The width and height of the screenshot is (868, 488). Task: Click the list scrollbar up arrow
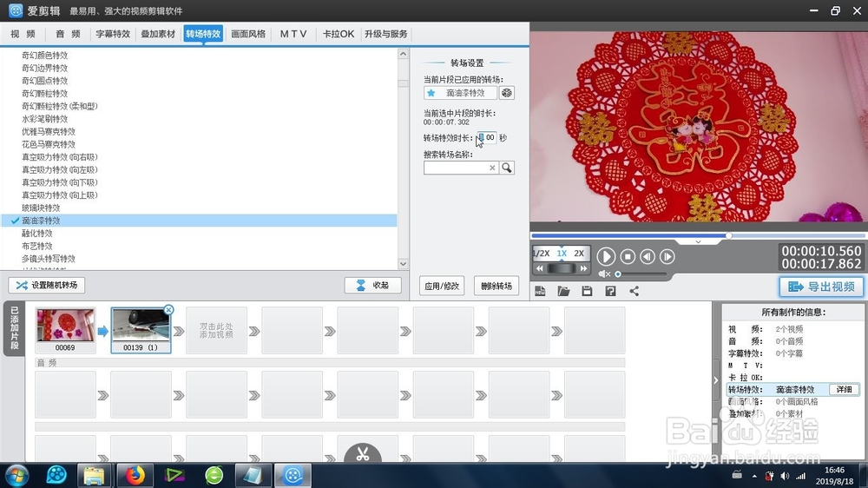point(403,55)
